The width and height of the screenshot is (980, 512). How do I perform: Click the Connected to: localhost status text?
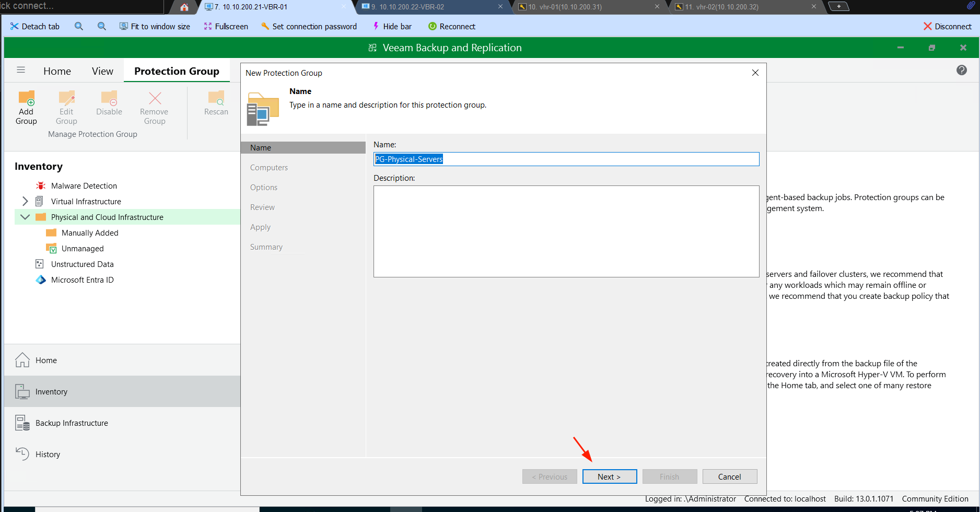785,499
